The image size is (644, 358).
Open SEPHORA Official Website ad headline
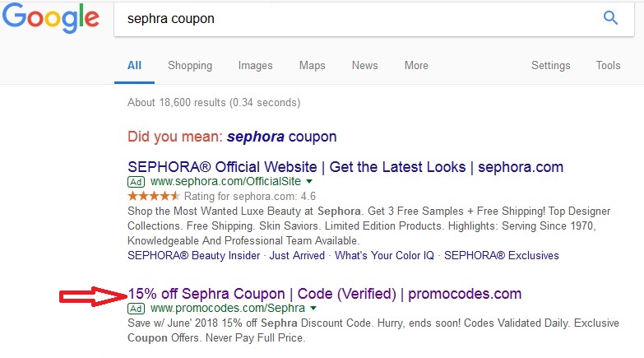pos(345,167)
